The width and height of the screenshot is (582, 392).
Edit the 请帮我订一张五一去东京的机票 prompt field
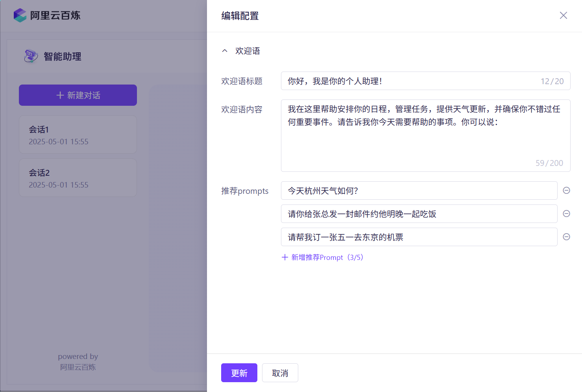pyautogui.click(x=419, y=237)
